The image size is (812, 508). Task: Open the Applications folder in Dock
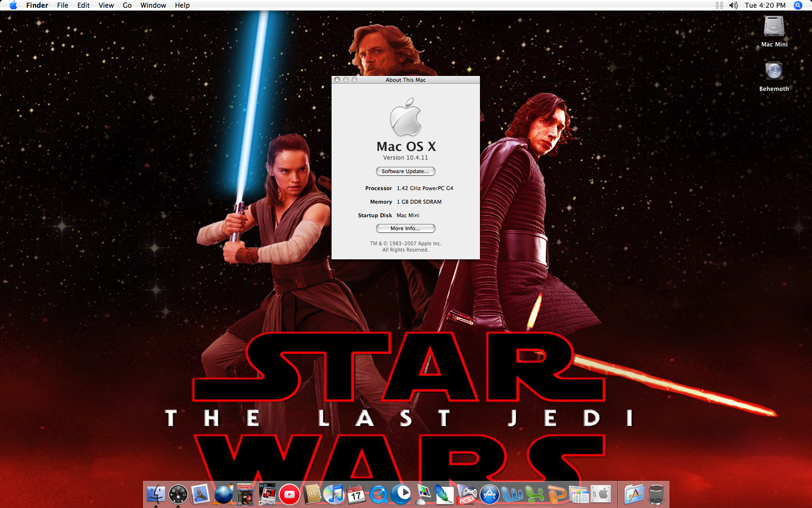point(634,494)
